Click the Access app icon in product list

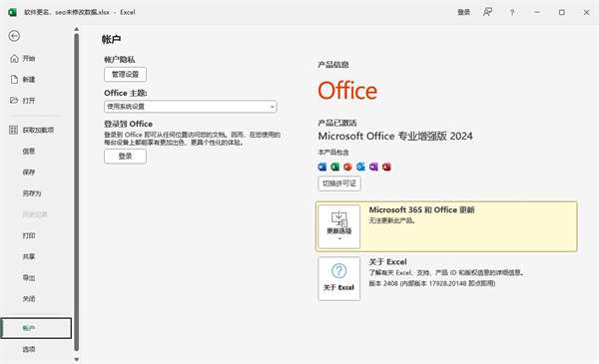coord(386,167)
